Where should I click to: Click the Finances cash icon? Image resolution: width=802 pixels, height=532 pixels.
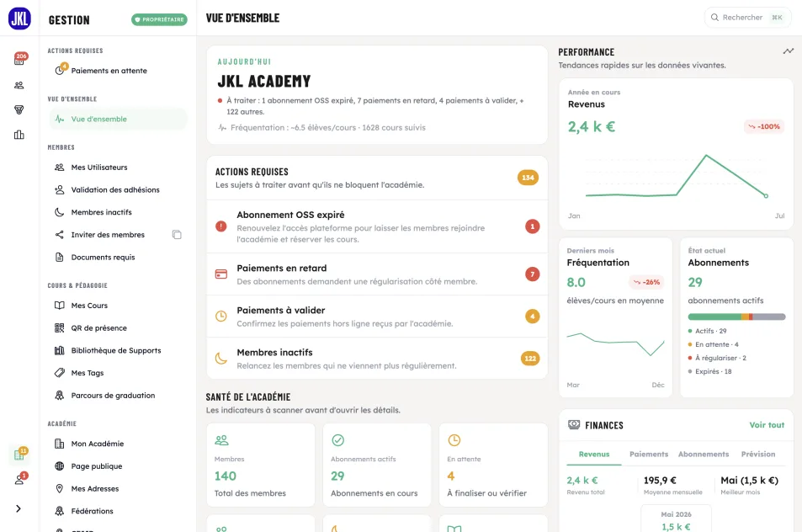pyautogui.click(x=574, y=424)
